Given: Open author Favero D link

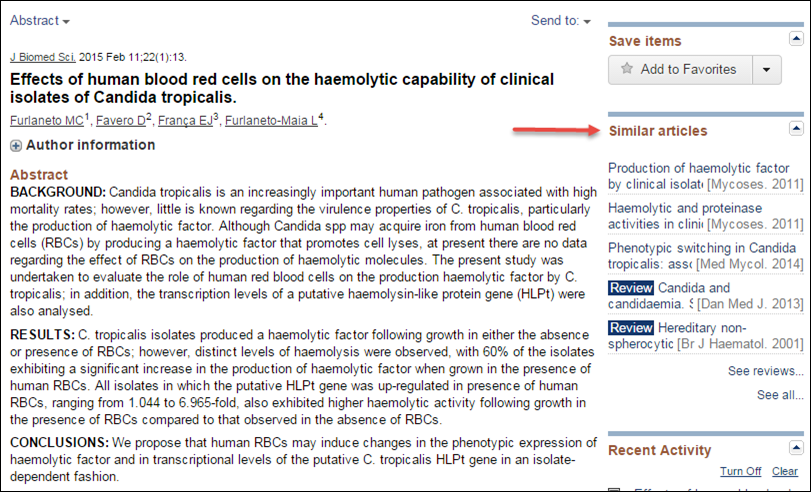Looking at the screenshot, I should (121, 121).
